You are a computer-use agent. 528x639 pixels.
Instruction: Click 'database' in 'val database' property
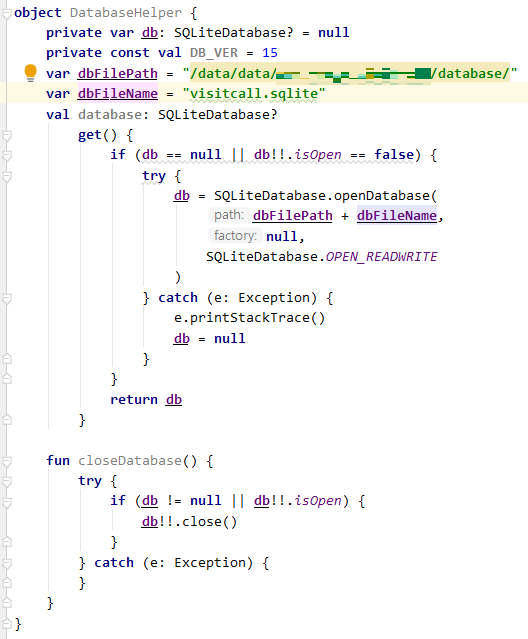(110, 115)
